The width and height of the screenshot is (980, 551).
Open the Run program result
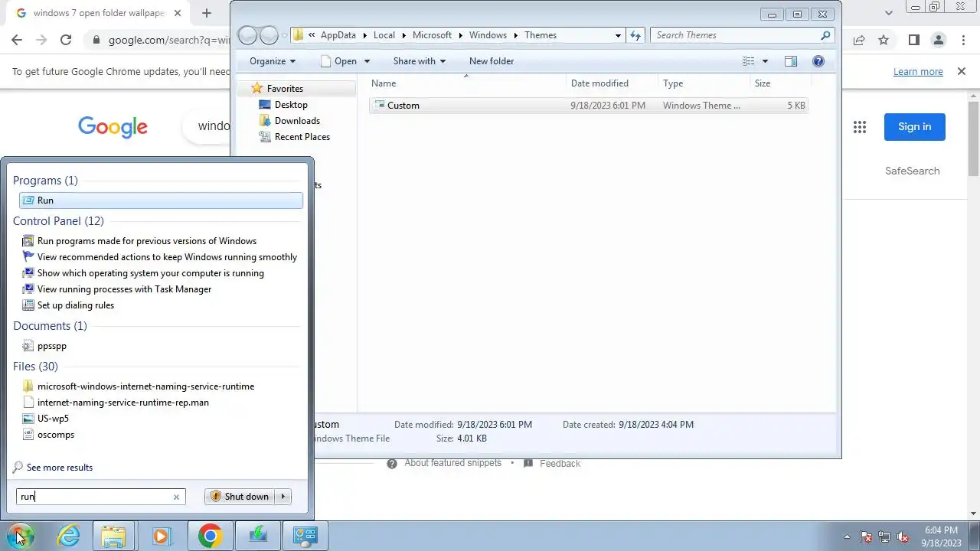(x=161, y=201)
